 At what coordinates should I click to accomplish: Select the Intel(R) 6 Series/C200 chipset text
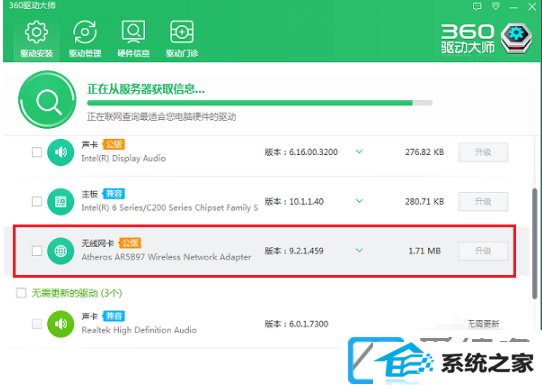point(170,208)
